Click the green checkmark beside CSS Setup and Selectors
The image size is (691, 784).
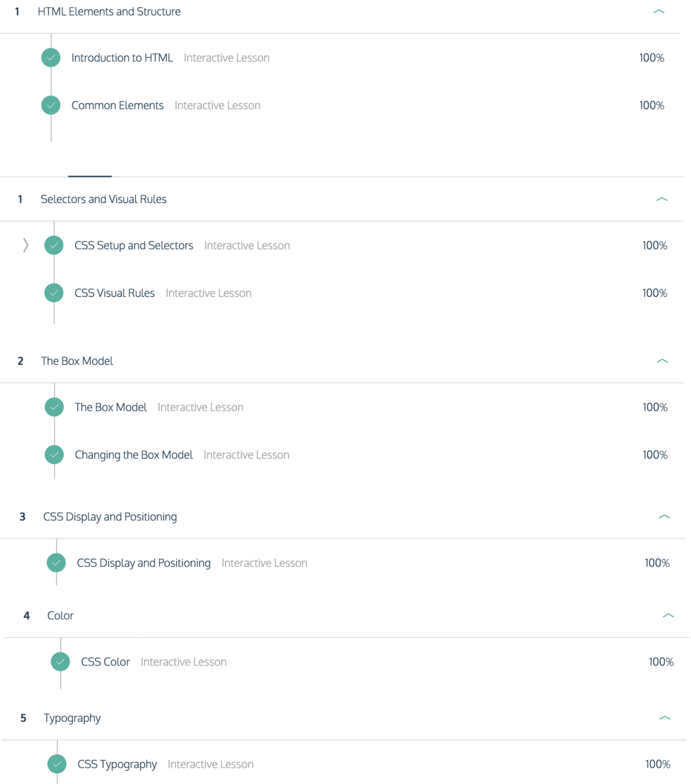pos(54,245)
